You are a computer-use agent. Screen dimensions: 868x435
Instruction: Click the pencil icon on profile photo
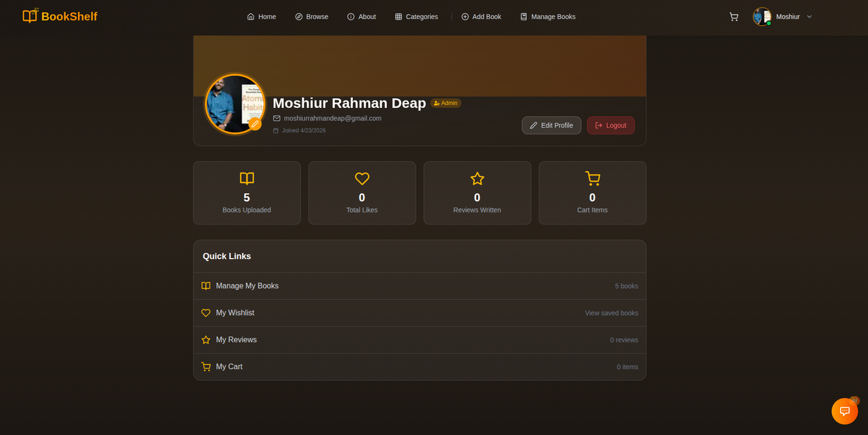click(255, 124)
